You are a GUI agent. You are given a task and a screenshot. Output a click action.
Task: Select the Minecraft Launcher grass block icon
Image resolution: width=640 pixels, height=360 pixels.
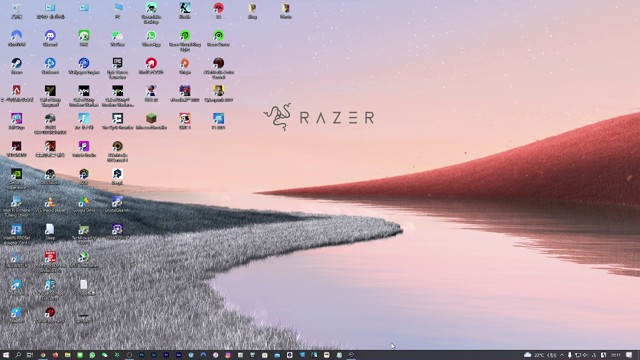pos(151,121)
